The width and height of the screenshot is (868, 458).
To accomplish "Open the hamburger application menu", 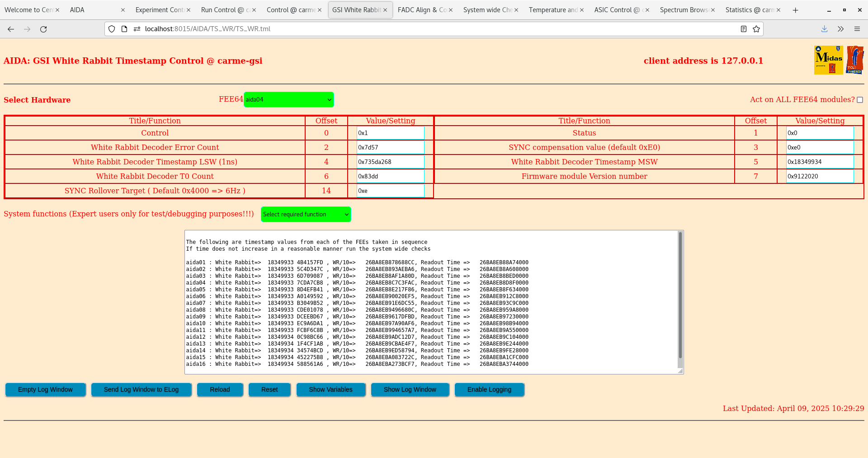I will [857, 29].
